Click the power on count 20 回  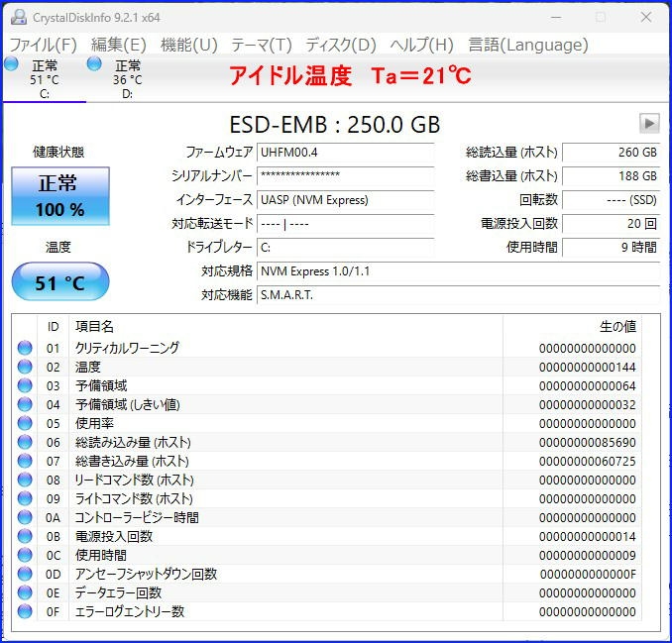pos(611,223)
